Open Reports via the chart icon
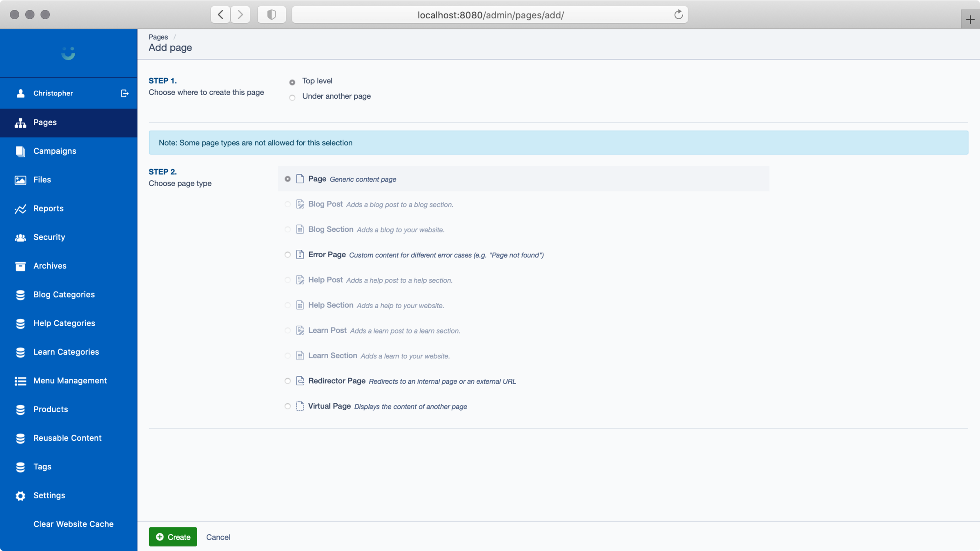Screen dimensions: 980x551 (20, 209)
